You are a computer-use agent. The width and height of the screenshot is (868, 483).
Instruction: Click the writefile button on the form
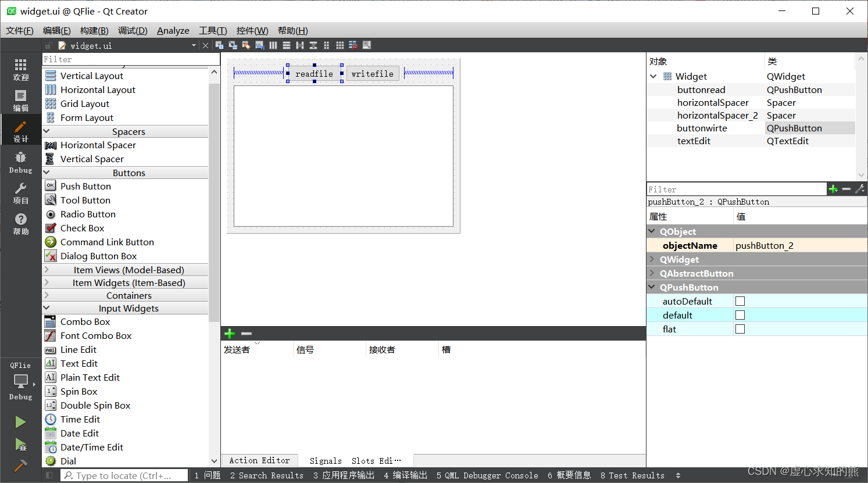373,74
